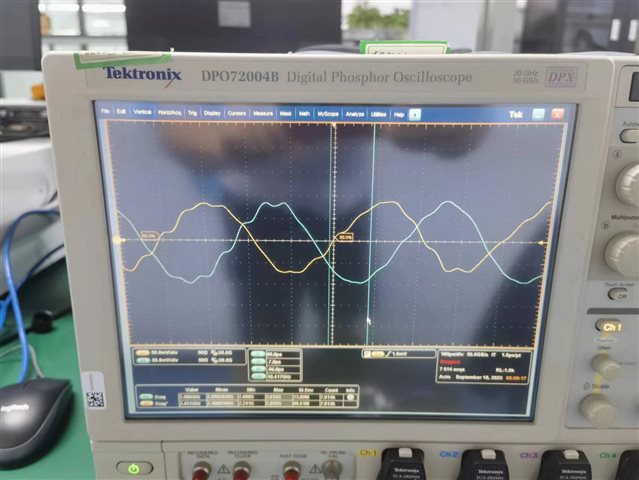Click the acquisitions count readout
This screenshot has height=480, width=639.
[452, 369]
